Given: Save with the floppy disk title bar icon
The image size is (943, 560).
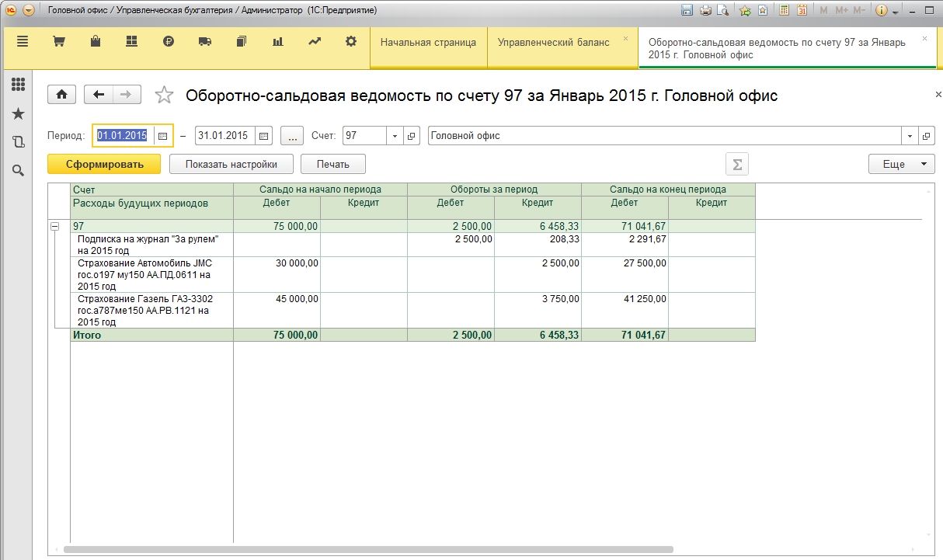Looking at the screenshot, I should click(687, 10).
